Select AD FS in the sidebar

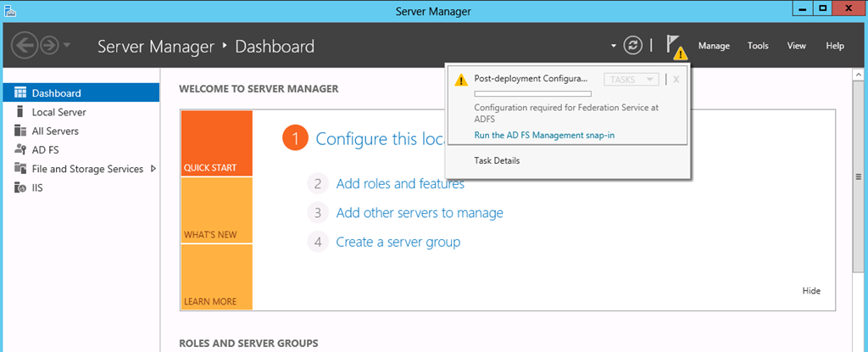81,149
